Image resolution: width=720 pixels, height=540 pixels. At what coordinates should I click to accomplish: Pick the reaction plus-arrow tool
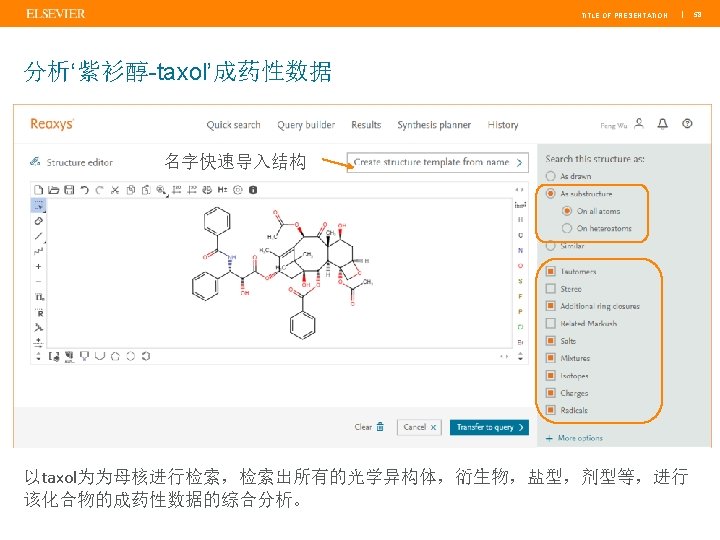pos(39,342)
